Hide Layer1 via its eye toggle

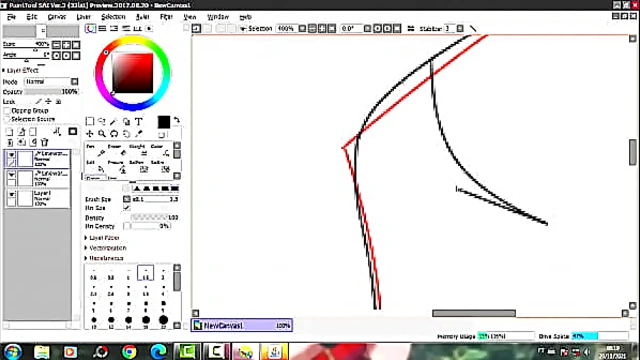[11, 194]
